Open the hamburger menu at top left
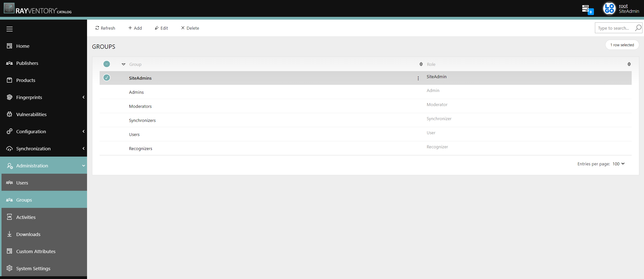The image size is (644, 279). click(10, 29)
